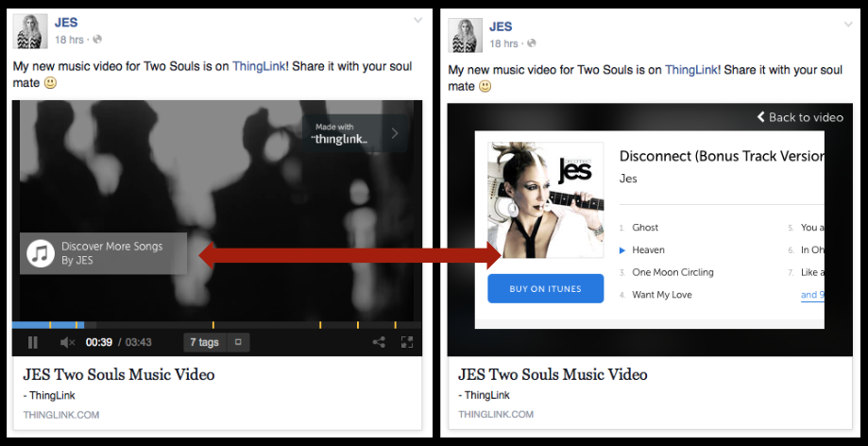The width and height of the screenshot is (868, 446).
Task: Play the track Heaven
Action: click(x=648, y=250)
